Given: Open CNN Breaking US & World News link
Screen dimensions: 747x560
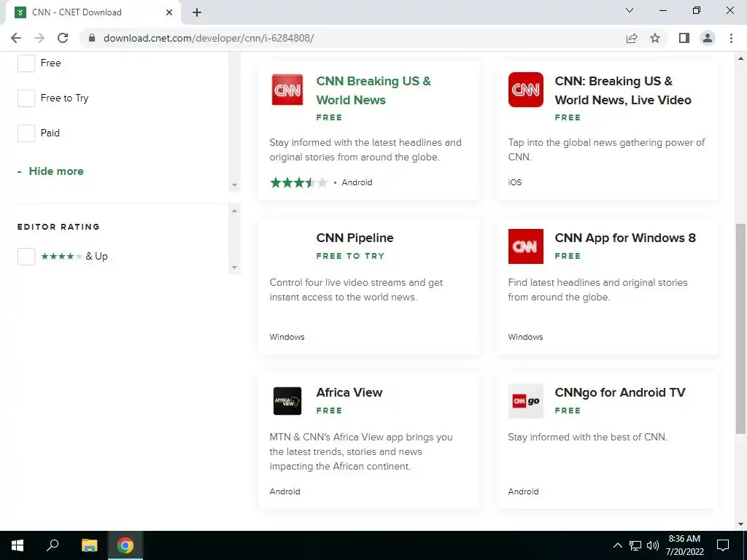Looking at the screenshot, I should coord(373,90).
